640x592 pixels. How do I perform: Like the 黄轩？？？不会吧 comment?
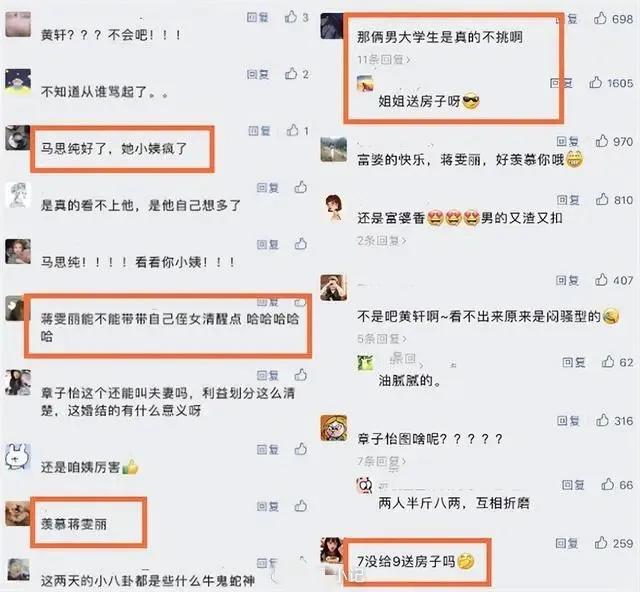tap(291, 17)
